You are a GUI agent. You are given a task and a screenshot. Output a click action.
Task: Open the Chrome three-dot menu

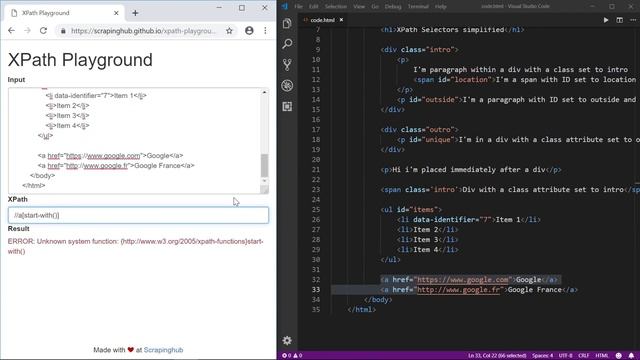point(265,31)
